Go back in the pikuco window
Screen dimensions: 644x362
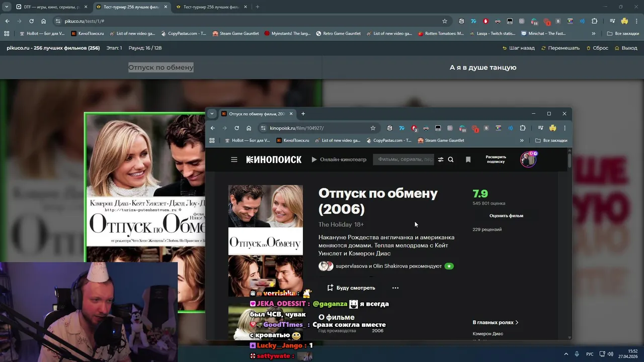point(7,21)
